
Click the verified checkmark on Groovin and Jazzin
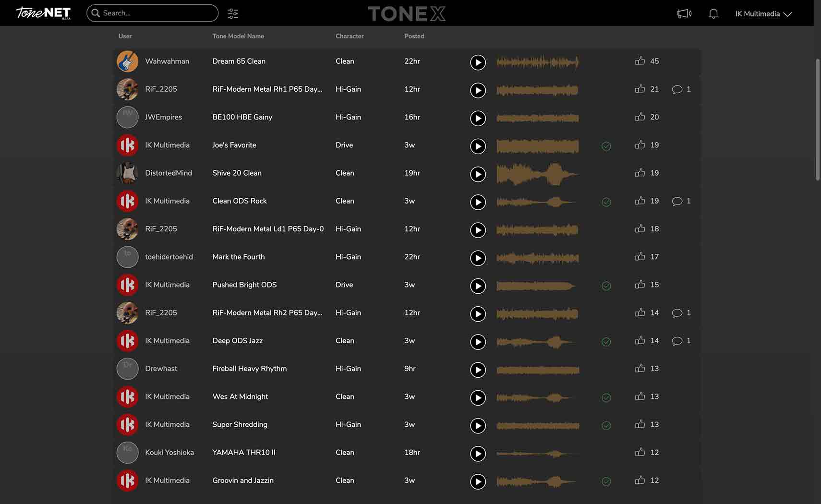(606, 481)
